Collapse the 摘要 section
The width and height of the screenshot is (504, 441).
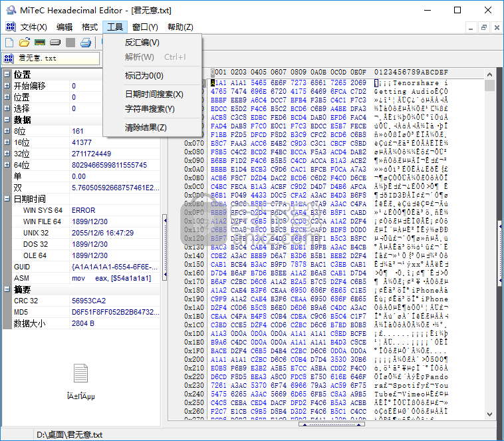7,289
